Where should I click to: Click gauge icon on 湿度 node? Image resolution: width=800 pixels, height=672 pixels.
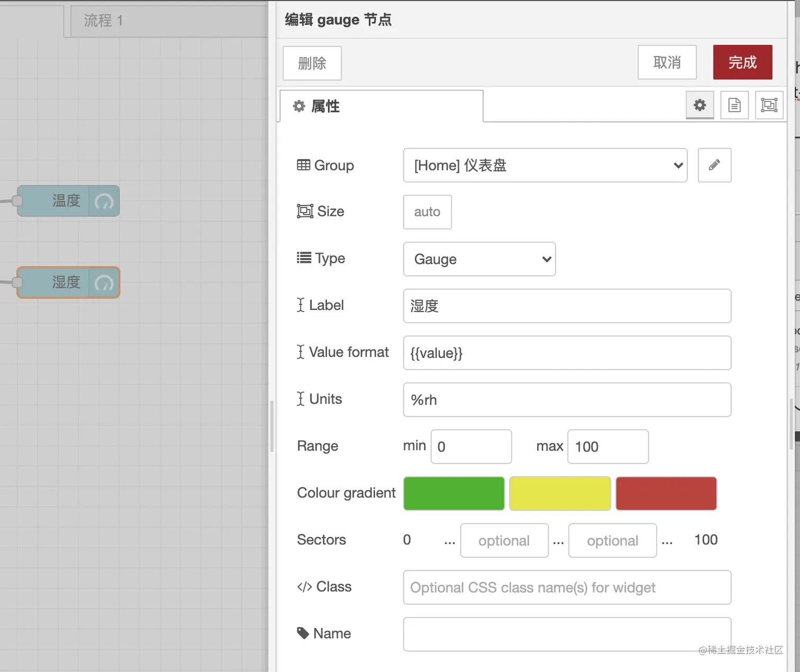coord(104,282)
